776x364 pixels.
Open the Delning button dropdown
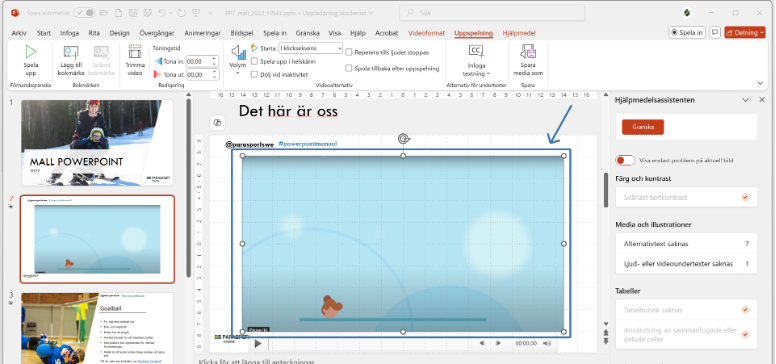[x=762, y=33]
